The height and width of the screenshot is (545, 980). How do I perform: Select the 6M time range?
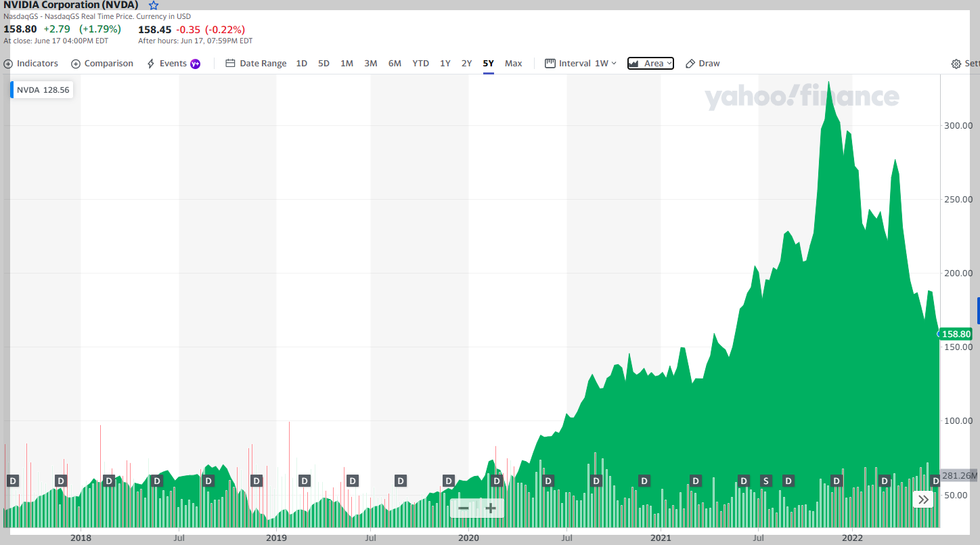395,64
